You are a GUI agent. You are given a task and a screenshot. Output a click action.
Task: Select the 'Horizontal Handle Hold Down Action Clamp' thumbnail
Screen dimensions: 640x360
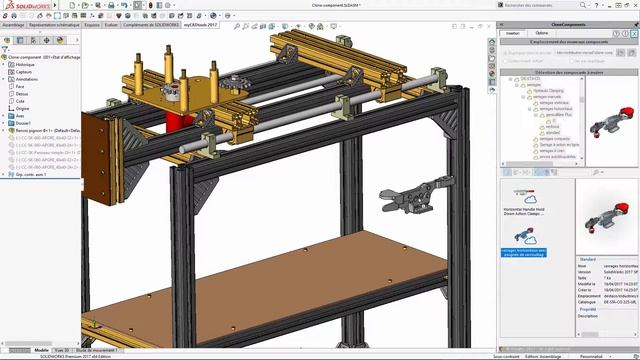(524, 202)
